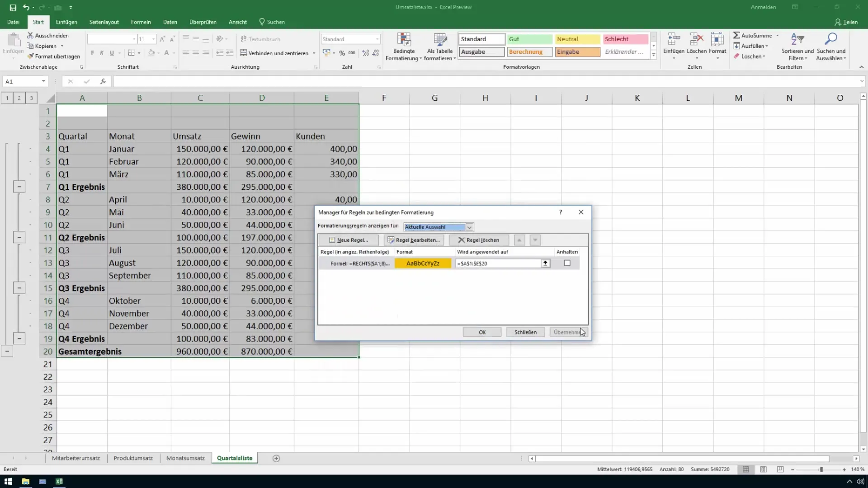Screen dimensions: 868x488
Task: Click Format übertragen paintbrush
Action: click(31, 56)
